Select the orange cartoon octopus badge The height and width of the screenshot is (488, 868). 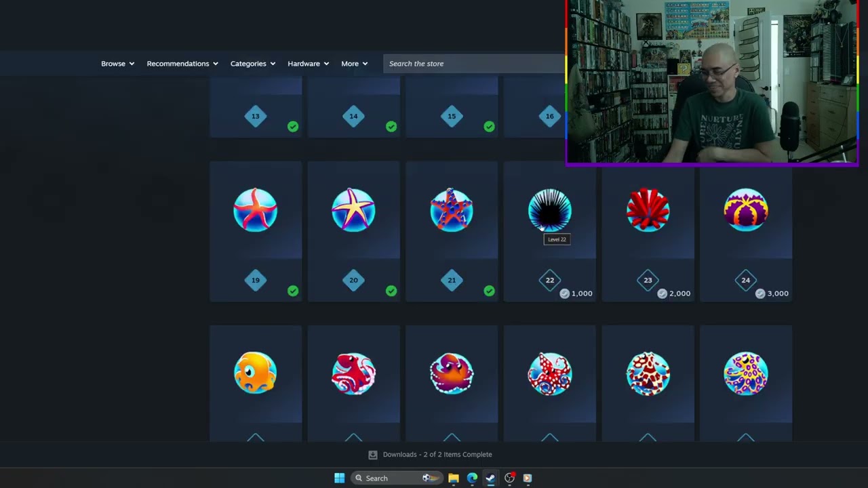click(x=255, y=373)
